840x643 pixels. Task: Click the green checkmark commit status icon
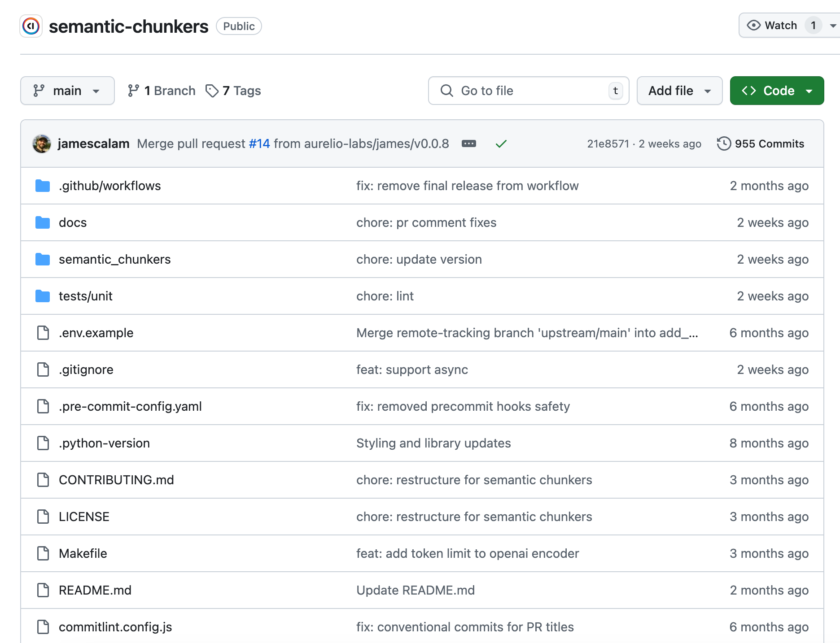tap(501, 143)
